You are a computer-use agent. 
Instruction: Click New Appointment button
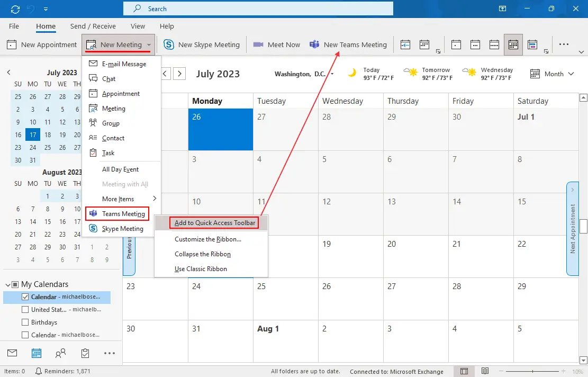(42, 44)
